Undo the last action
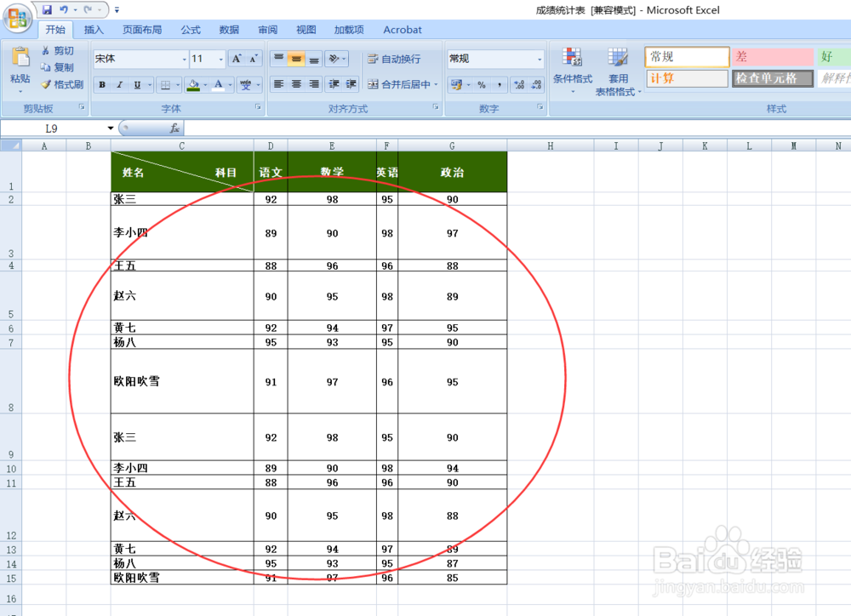Image resolution: width=851 pixels, height=616 pixels. pos(64,9)
